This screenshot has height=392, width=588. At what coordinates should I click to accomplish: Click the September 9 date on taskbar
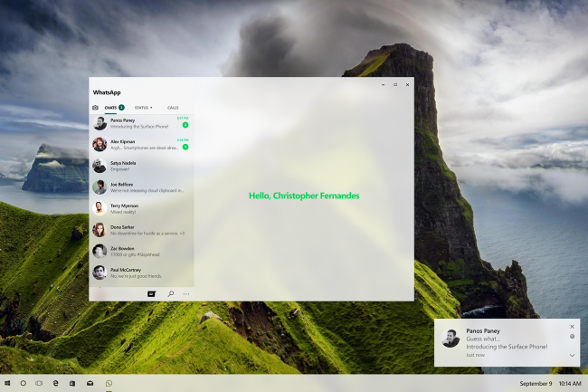(536, 383)
